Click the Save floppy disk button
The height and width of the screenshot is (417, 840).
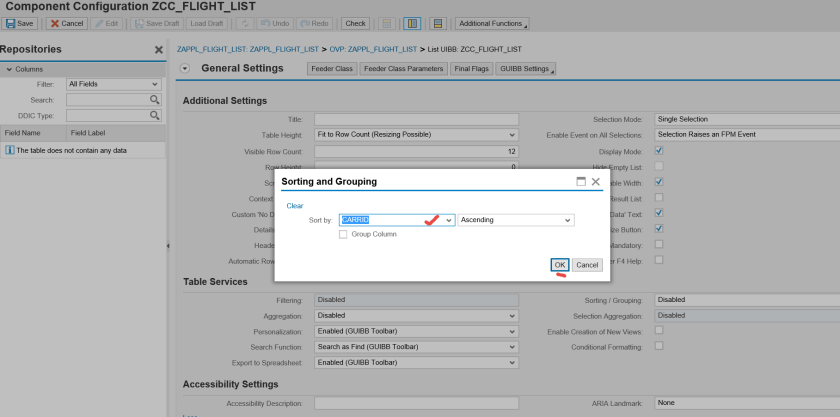pos(19,24)
